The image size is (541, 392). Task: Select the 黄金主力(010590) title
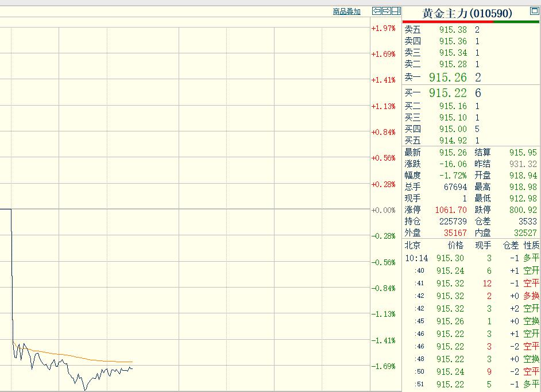(x=467, y=13)
